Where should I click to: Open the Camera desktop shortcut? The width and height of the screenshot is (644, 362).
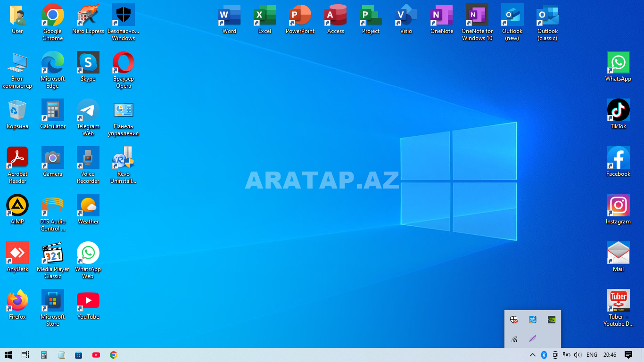pos(53,162)
